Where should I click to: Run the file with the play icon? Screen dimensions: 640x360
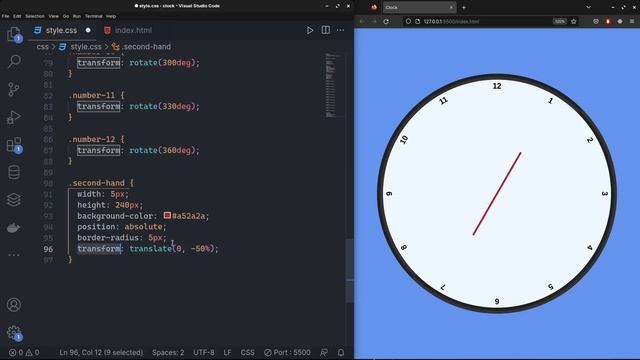(310, 30)
